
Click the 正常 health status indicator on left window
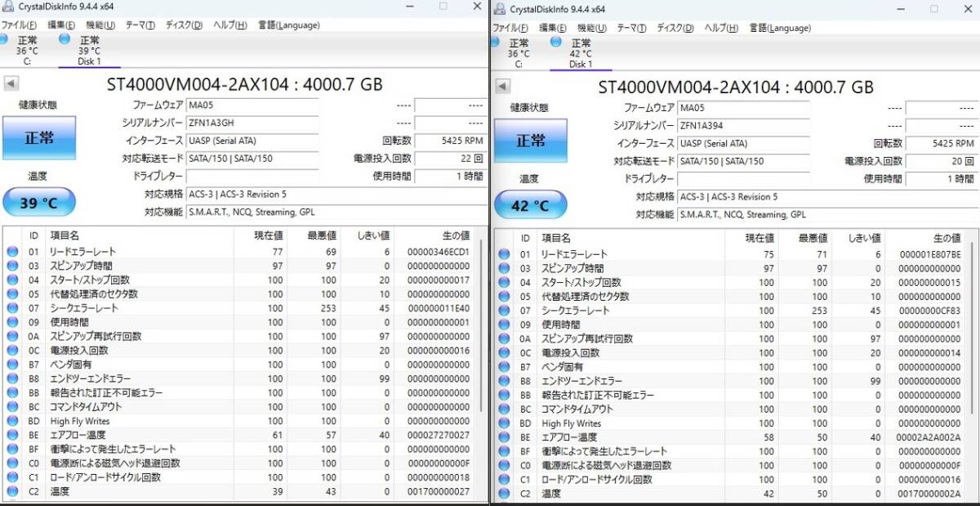tap(38, 138)
